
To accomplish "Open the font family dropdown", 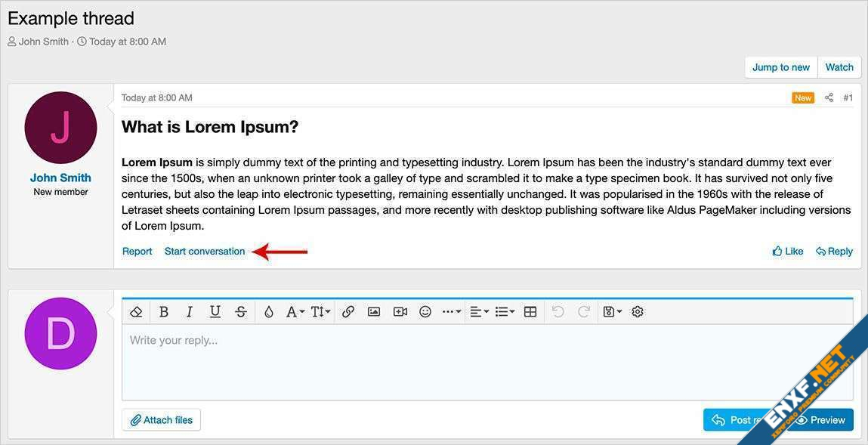I will 295,311.
